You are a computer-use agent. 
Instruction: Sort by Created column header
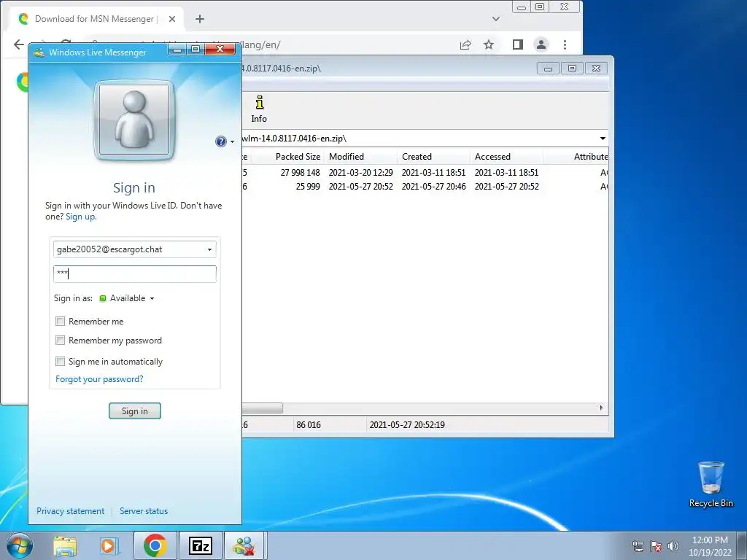[434, 157]
